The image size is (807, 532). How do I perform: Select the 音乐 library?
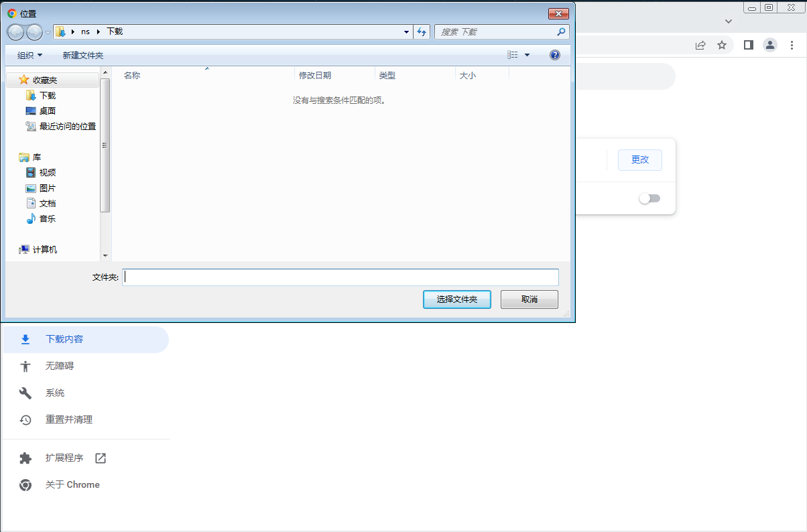click(48, 218)
